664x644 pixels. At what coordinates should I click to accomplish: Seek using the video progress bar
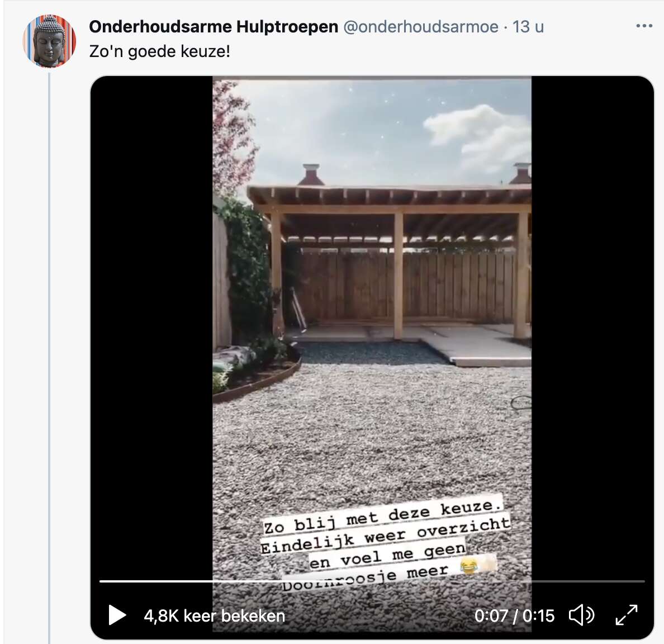[x=372, y=581]
